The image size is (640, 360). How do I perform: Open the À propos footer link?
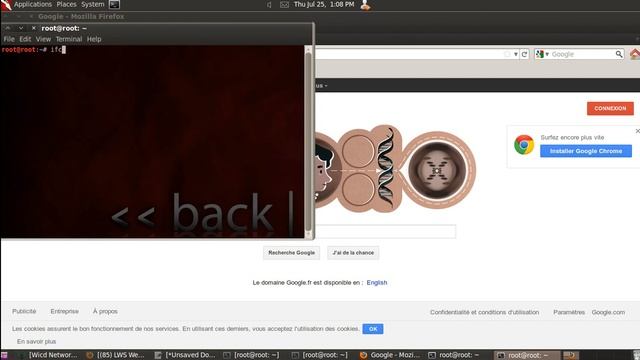point(105,311)
